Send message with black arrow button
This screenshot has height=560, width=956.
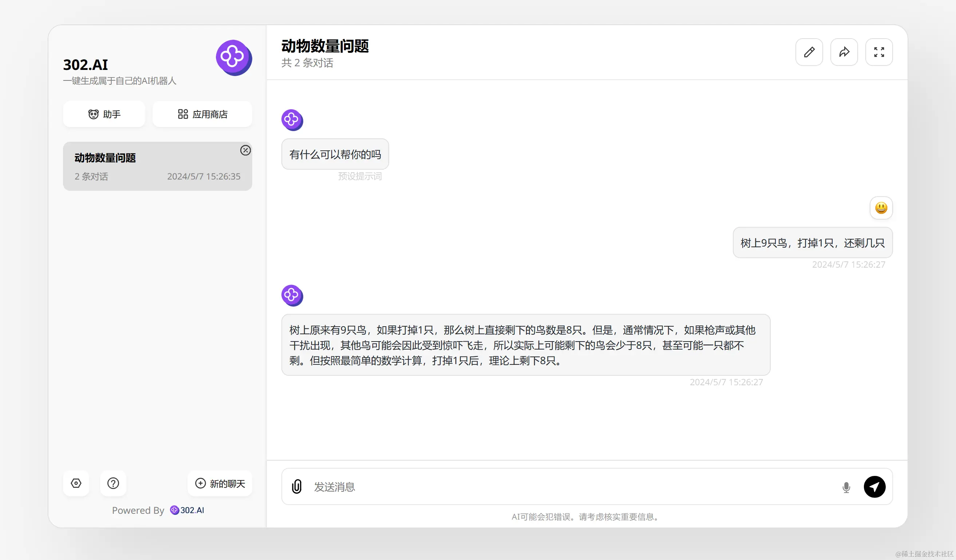[874, 487]
